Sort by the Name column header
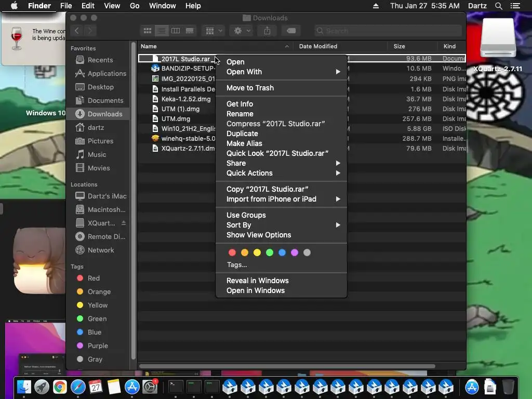Viewport: 532px width, 399px height. (216, 46)
